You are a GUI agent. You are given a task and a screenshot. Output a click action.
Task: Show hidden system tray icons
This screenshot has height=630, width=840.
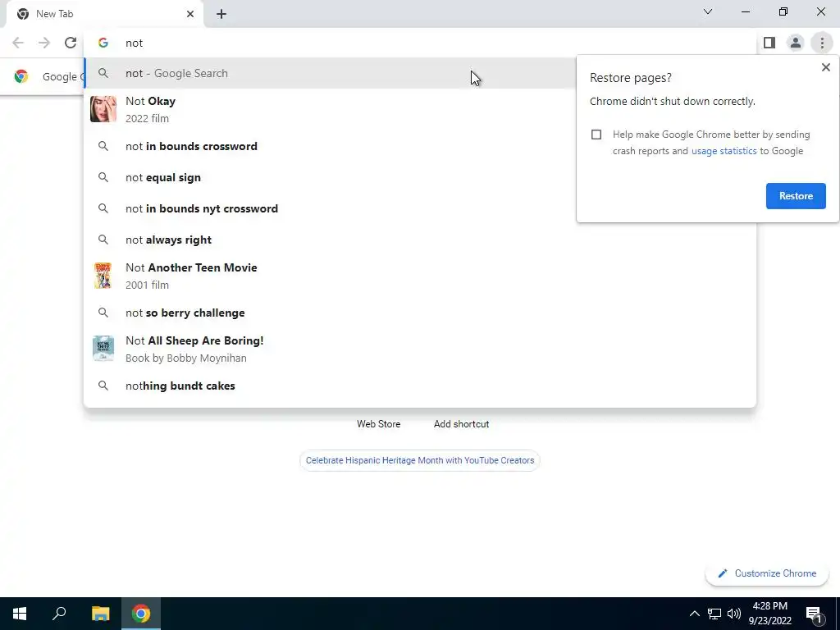694,614
